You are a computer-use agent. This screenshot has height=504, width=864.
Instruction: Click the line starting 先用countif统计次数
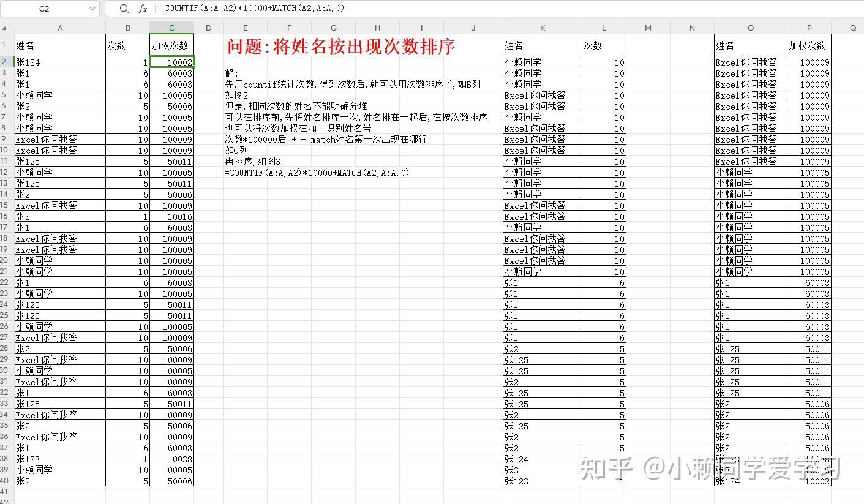[x=353, y=85]
